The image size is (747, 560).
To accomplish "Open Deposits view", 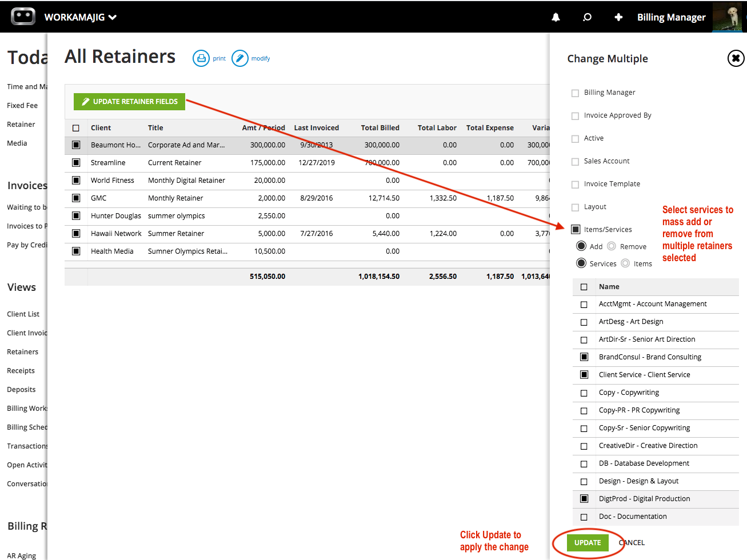I will [x=21, y=390].
